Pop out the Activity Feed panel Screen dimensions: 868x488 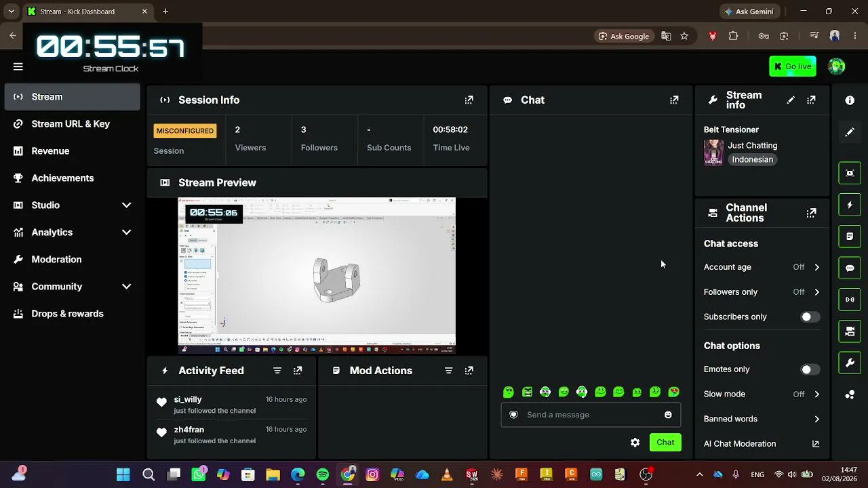[x=298, y=371]
